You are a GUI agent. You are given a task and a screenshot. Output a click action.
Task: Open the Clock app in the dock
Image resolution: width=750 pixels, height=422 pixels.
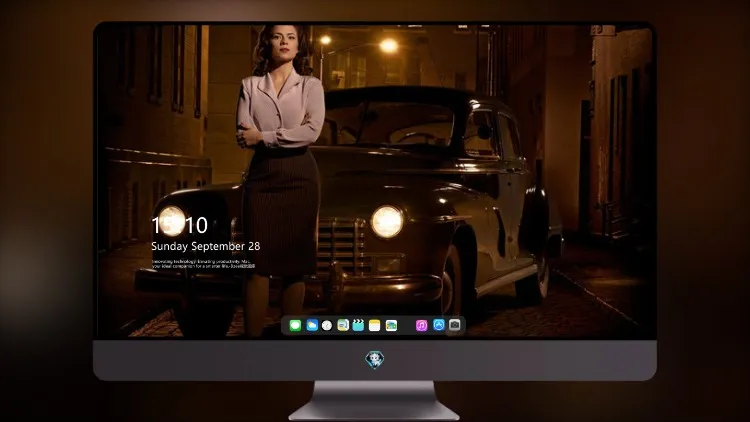pos(327,326)
